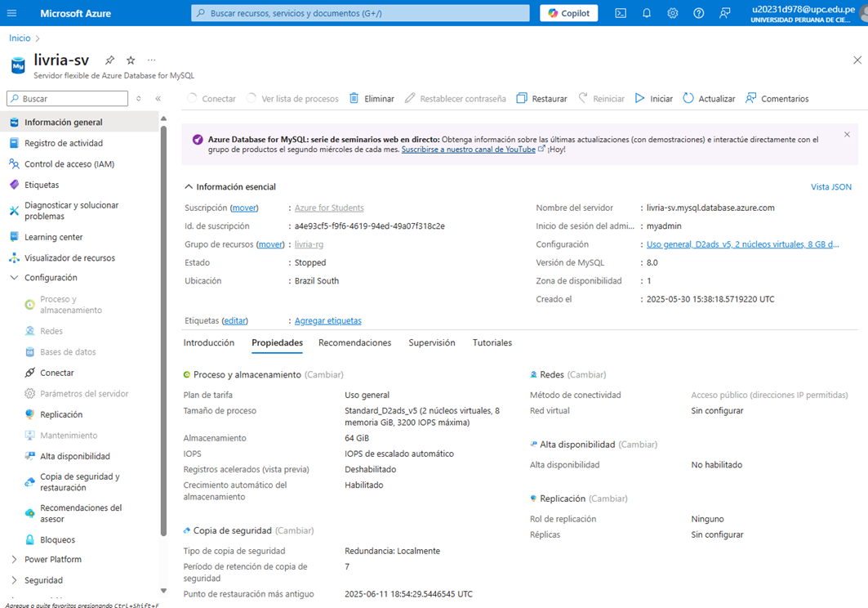Viewport: 868px width, 608px height.
Task: Open Recomendaciones del asesor
Action: [x=79, y=513]
